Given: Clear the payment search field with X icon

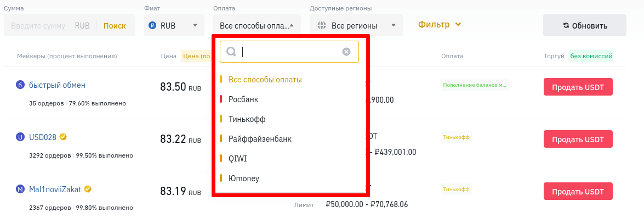Looking at the screenshot, I should [x=346, y=52].
